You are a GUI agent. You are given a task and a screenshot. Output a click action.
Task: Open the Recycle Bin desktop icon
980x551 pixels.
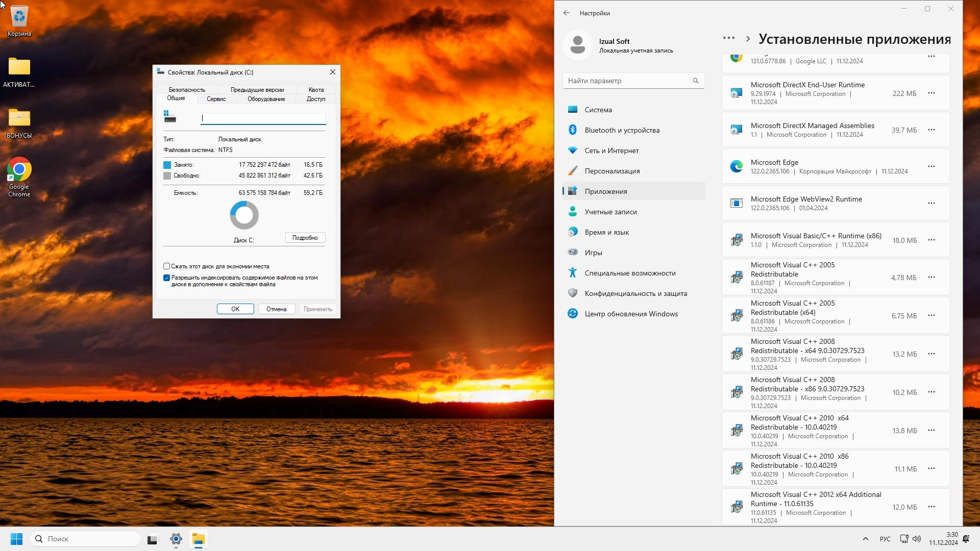click(x=19, y=18)
